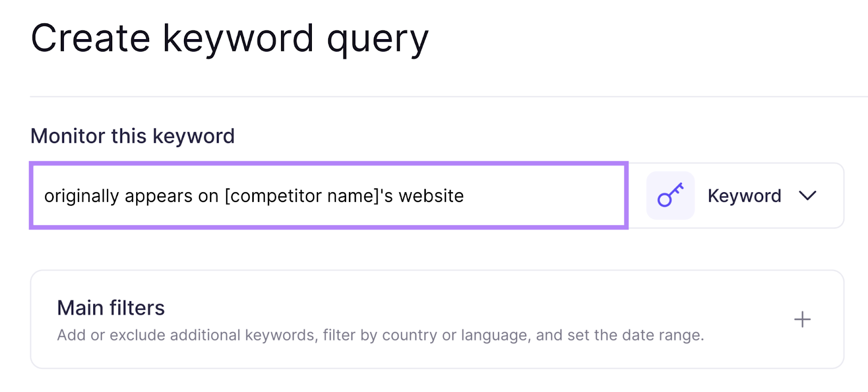Screen dimensions: 868x392
Task: Click the chevron beside Keyword
Action: pos(808,197)
